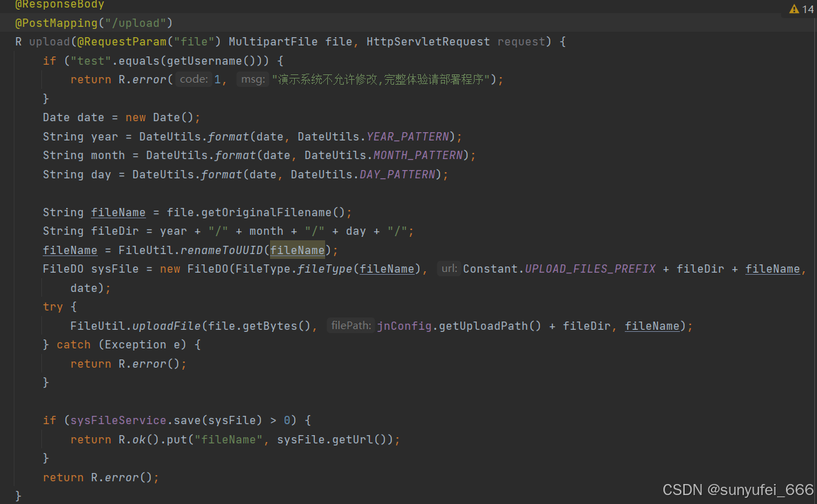Image resolution: width=817 pixels, height=504 pixels.
Task: Click highlighted fileName argument in renameToUUID
Action: [297, 251]
